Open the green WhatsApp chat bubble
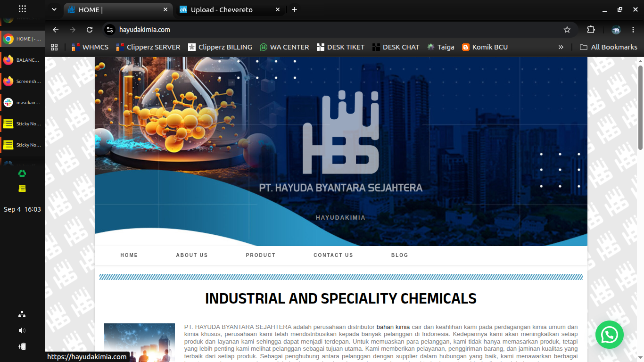 click(x=610, y=335)
